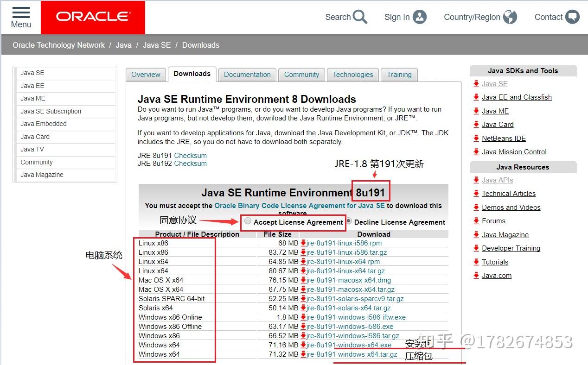Open Java Magazine link in Java Resources

pyautogui.click(x=505, y=235)
